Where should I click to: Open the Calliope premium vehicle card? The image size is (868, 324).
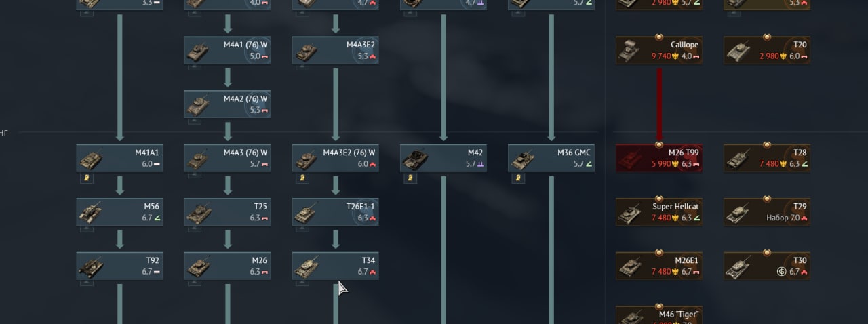coord(658,50)
